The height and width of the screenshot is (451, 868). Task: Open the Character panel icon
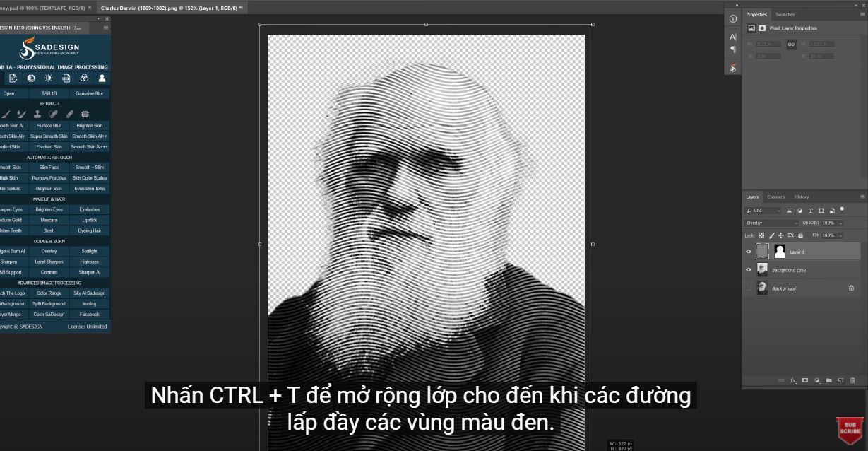(732, 37)
